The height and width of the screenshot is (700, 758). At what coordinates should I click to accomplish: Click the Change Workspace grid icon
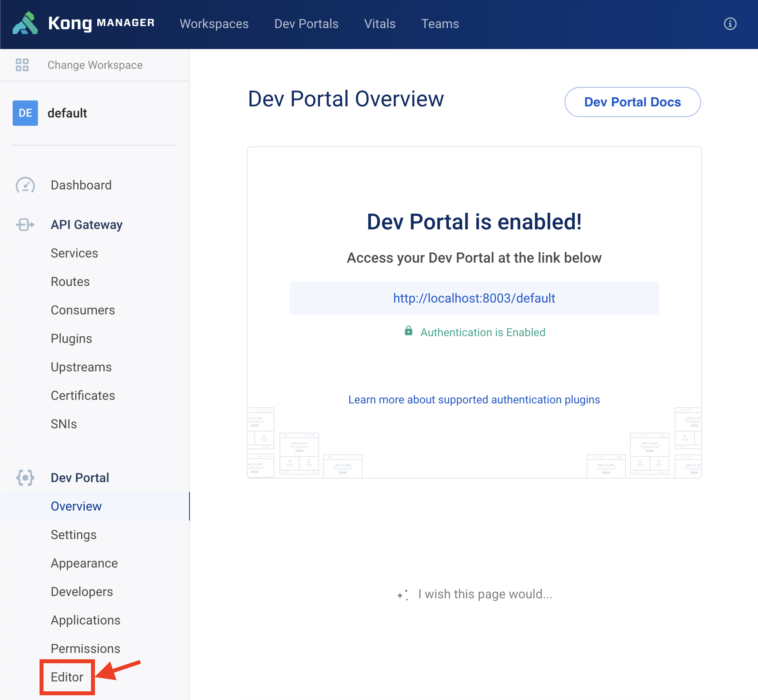pos(22,65)
